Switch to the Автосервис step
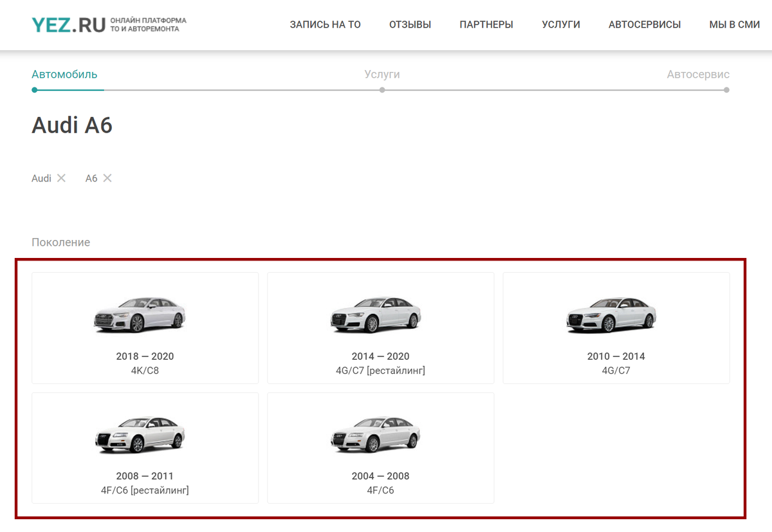This screenshot has width=772, height=532. [x=698, y=74]
